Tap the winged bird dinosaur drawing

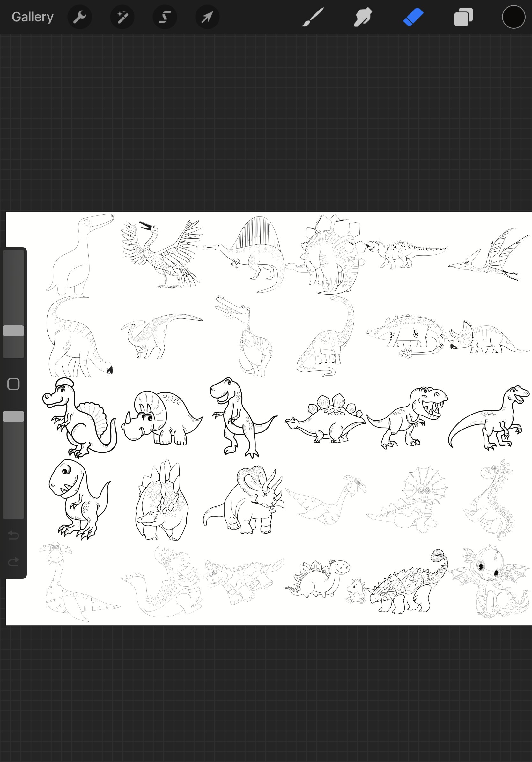(x=162, y=255)
